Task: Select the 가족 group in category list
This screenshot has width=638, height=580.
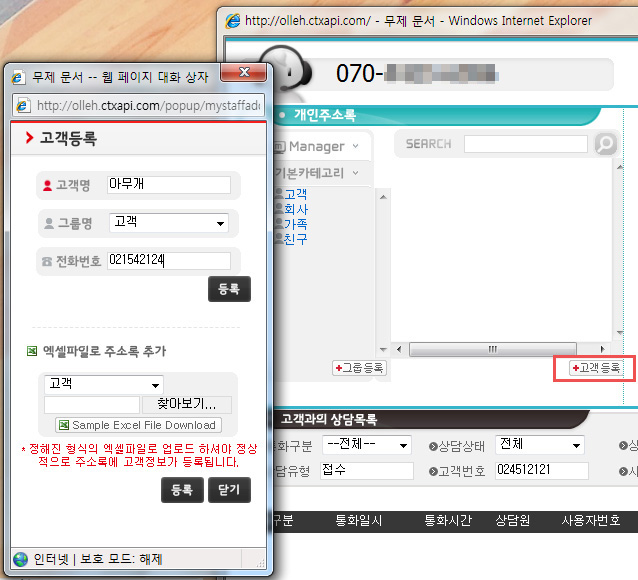Action: pyautogui.click(x=295, y=224)
